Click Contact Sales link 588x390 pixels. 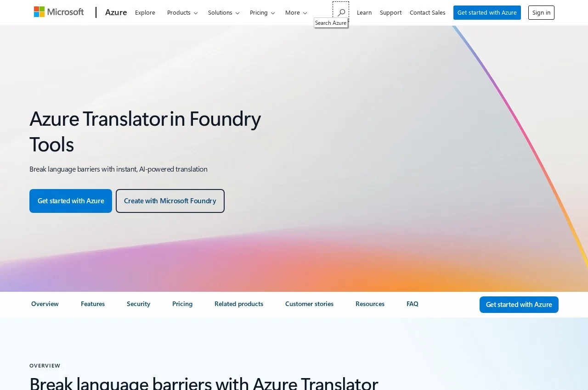tap(428, 12)
